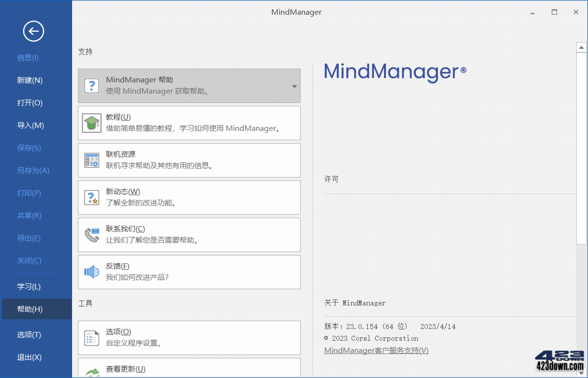Click the scrollbar down arrow
Screen dimensions: 588x378
pyautogui.click(x=581, y=373)
